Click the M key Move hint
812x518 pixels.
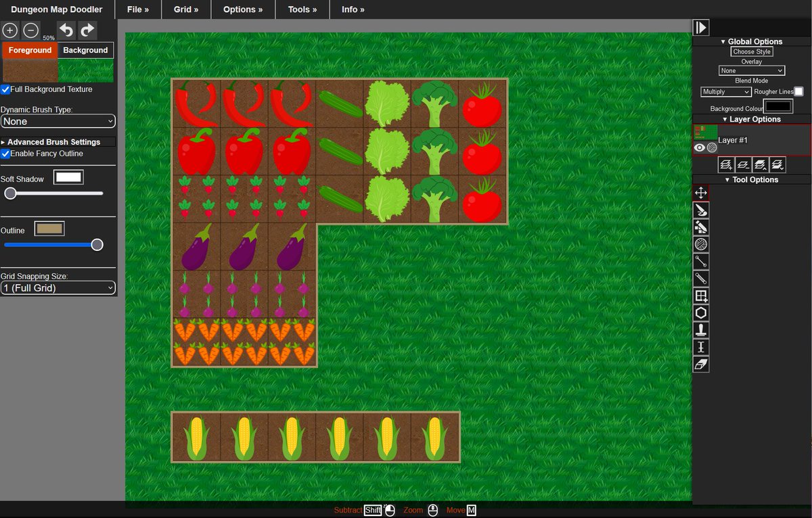point(472,510)
